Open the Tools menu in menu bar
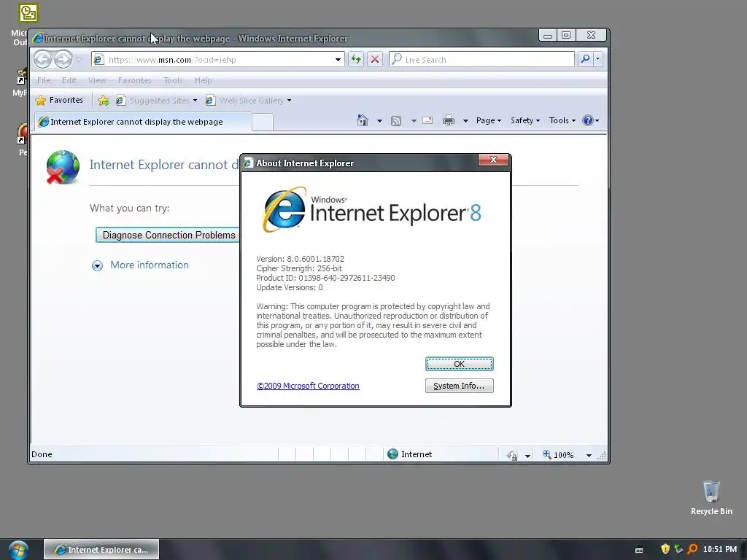The width and height of the screenshot is (747, 560). 173,80
